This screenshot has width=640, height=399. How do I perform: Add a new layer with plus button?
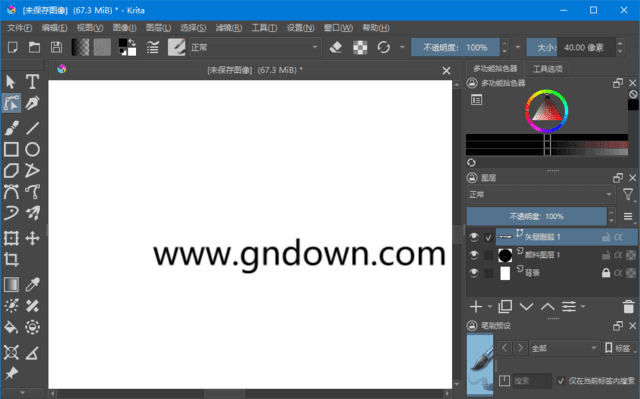click(x=476, y=306)
